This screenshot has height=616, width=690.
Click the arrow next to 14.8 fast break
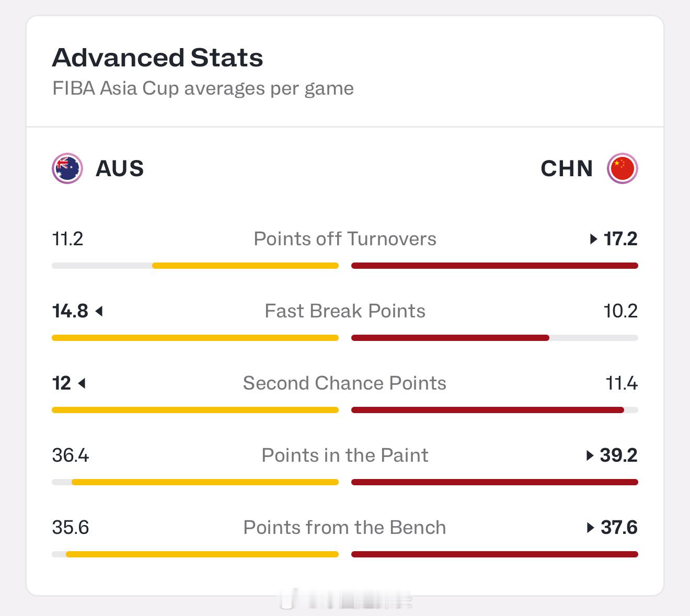click(99, 311)
